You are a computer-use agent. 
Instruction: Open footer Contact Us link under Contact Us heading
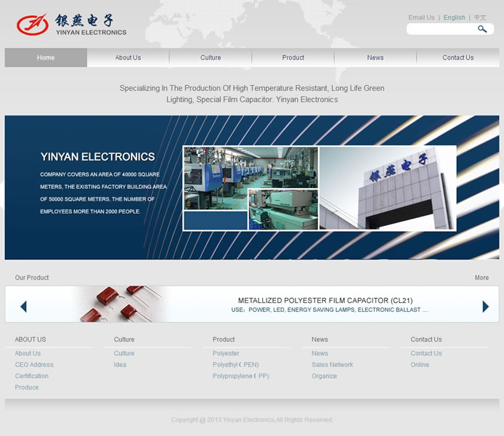point(426,353)
